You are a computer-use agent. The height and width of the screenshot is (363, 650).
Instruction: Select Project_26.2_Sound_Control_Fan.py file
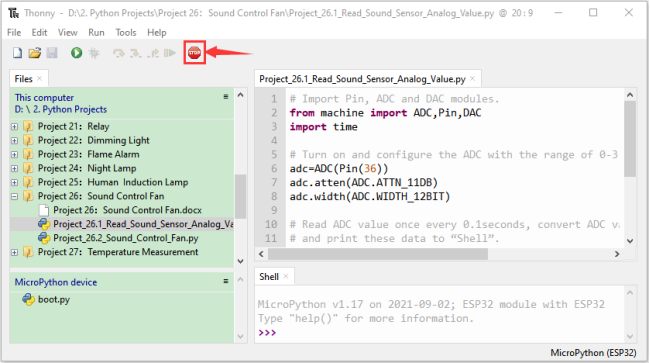tap(126, 238)
